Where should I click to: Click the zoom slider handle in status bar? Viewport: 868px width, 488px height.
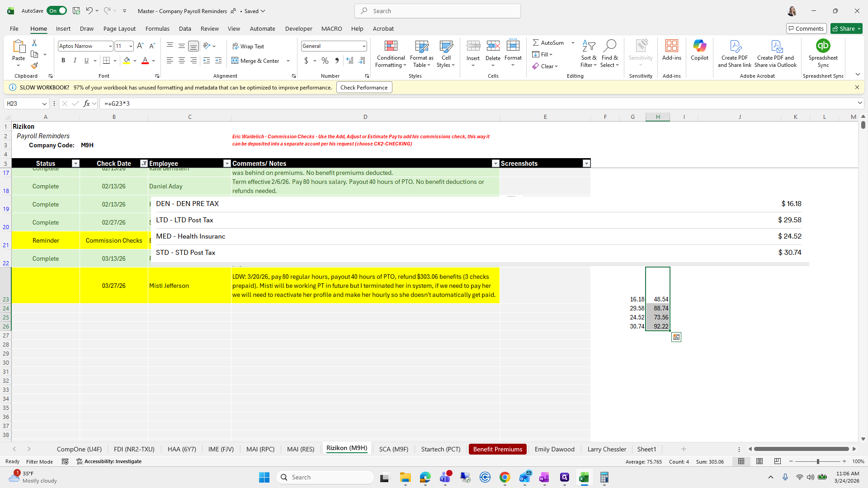818,461
